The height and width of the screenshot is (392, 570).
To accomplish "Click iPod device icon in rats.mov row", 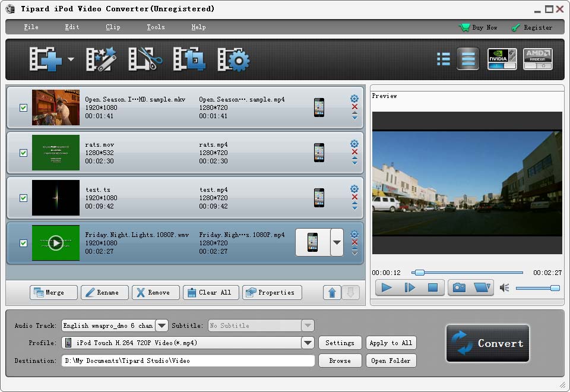I will [x=319, y=153].
